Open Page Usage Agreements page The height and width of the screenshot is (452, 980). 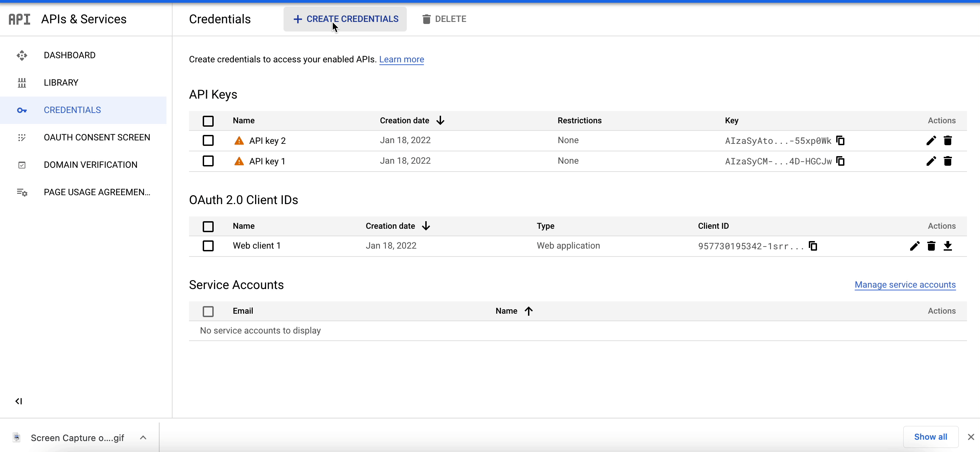pyautogui.click(x=97, y=192)
